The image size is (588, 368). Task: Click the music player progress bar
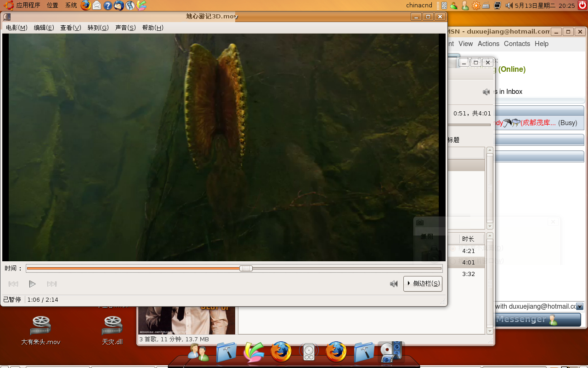(469, 125)
